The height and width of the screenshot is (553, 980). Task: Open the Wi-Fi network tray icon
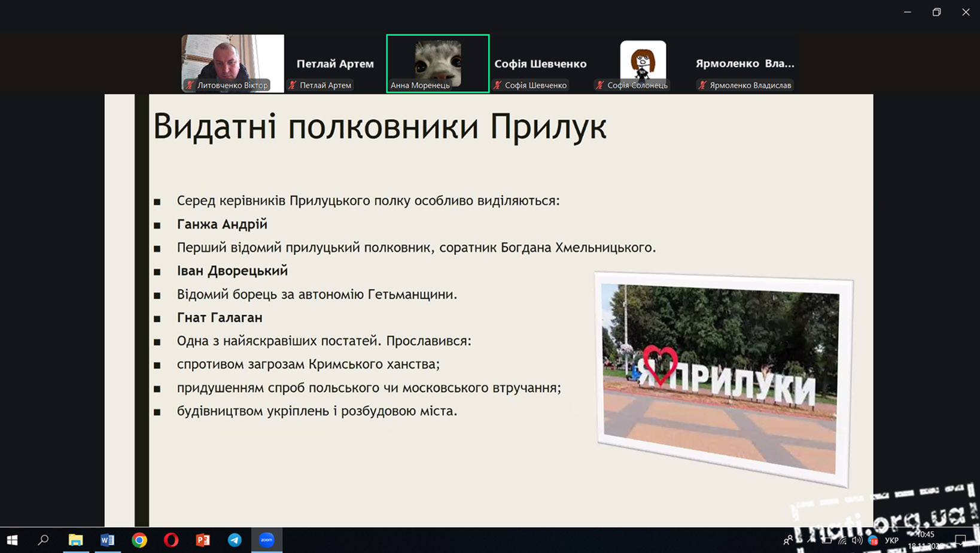coord(842,540)
